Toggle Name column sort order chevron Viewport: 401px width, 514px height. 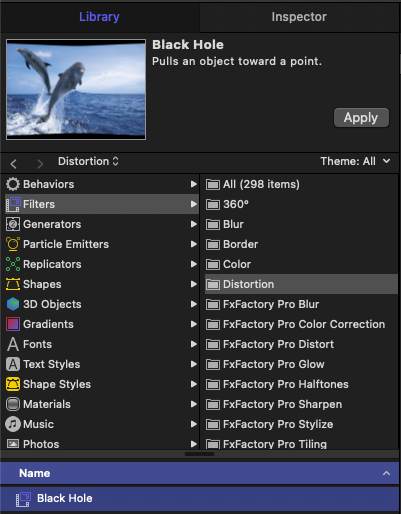(386, 473)
